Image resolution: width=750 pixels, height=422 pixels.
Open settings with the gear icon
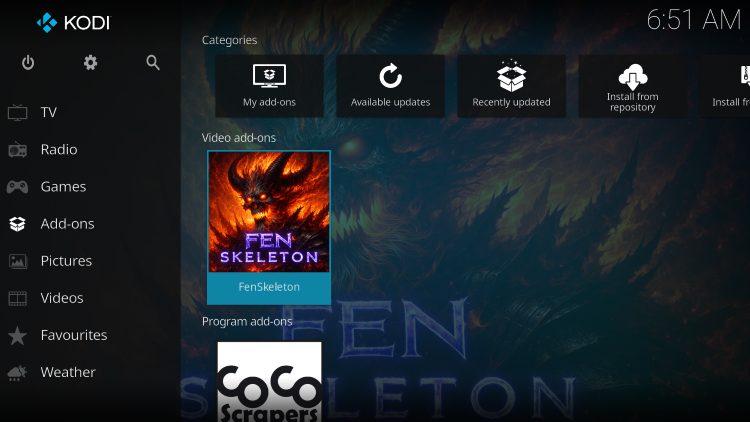click(x=90, y=63)
